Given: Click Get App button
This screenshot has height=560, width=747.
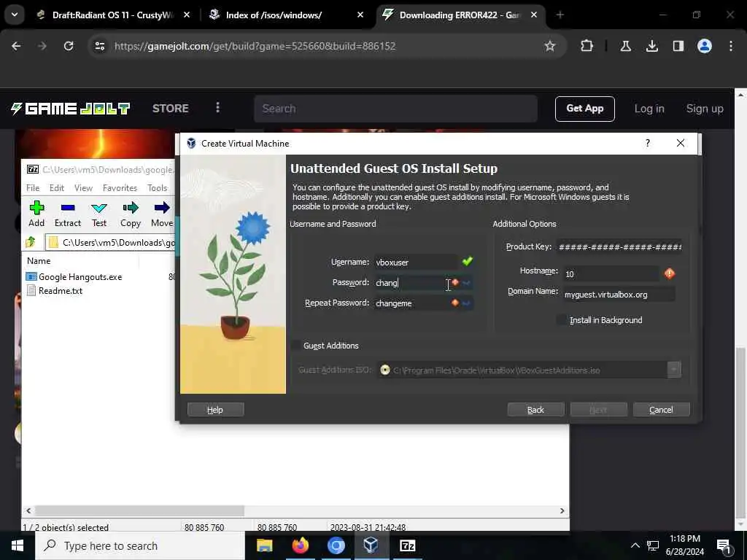Looking at the screenshot, I should (584, 109).
